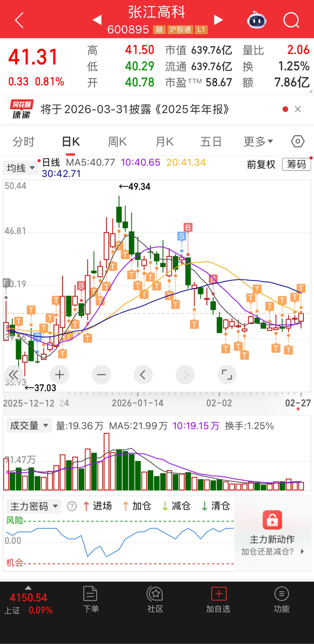Tap the red B marker near peak
Image resolution: width=314 pixels, height=644 pixels.
pyautogui.click(x=188, y=227)
